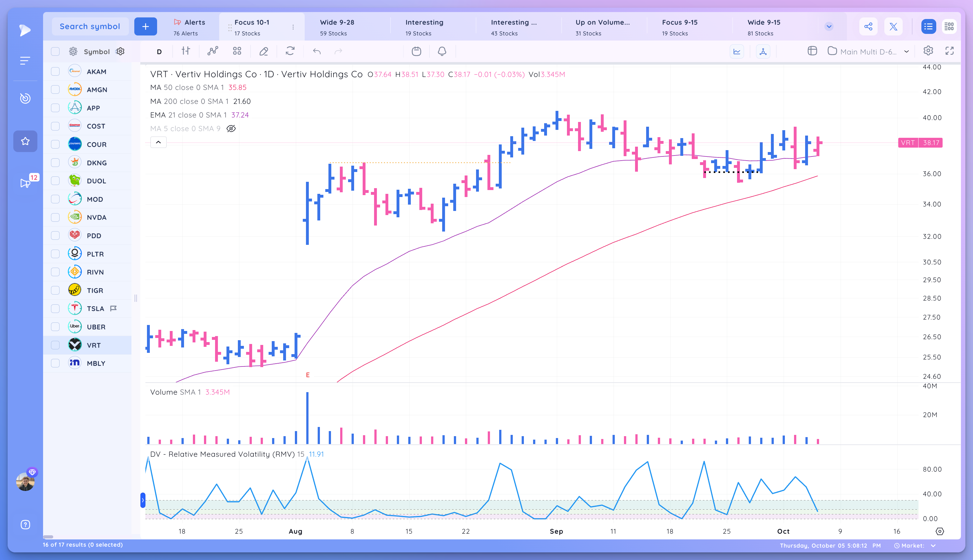This screenshot has height=560, width=973.
Task: Tick the select-all symbols checkbox
Action: (x=55, y=52)
